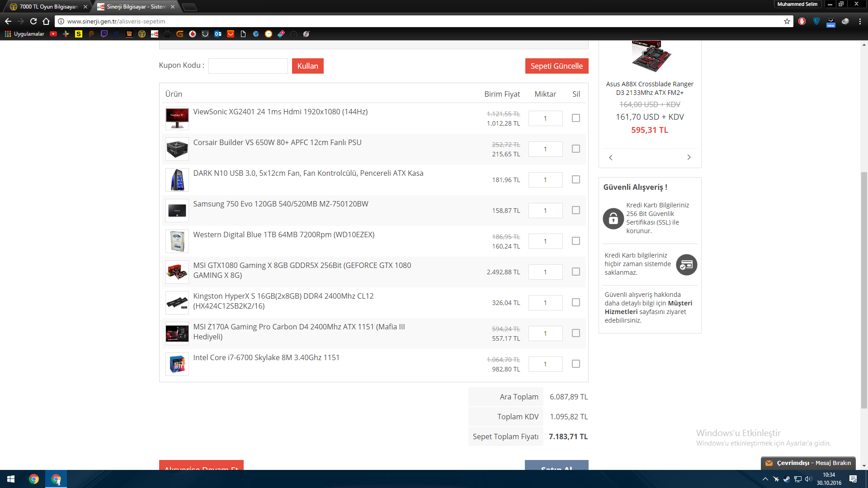Open the Chrome three-dot menu
Screen dimensions: 868x488
tap(860, 21)
